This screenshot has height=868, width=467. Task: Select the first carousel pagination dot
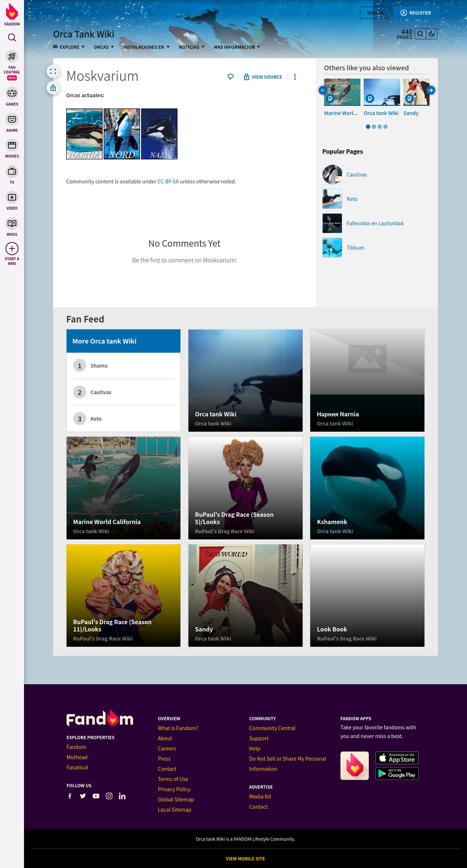tap(368, 127)
